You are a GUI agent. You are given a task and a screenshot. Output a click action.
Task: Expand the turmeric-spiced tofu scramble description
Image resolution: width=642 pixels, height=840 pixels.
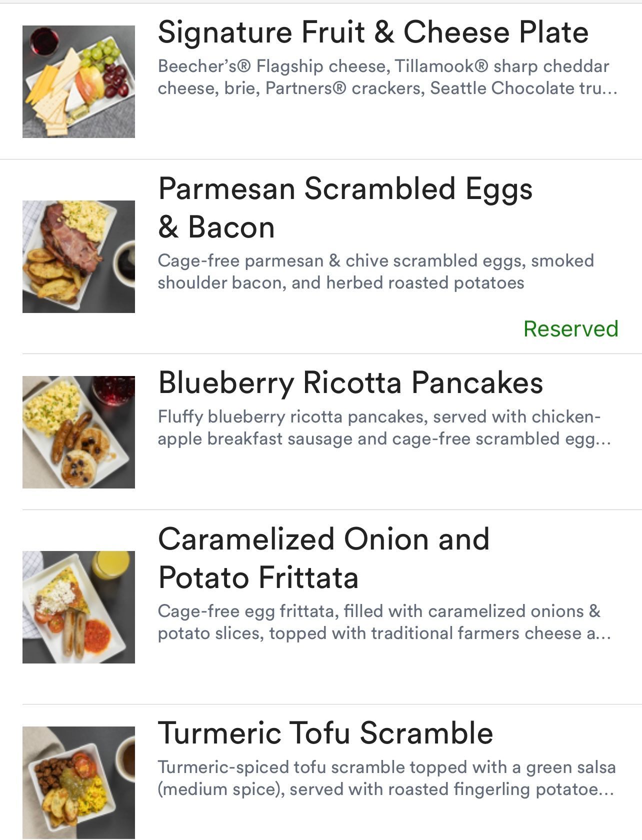click(x=386, y=778)
